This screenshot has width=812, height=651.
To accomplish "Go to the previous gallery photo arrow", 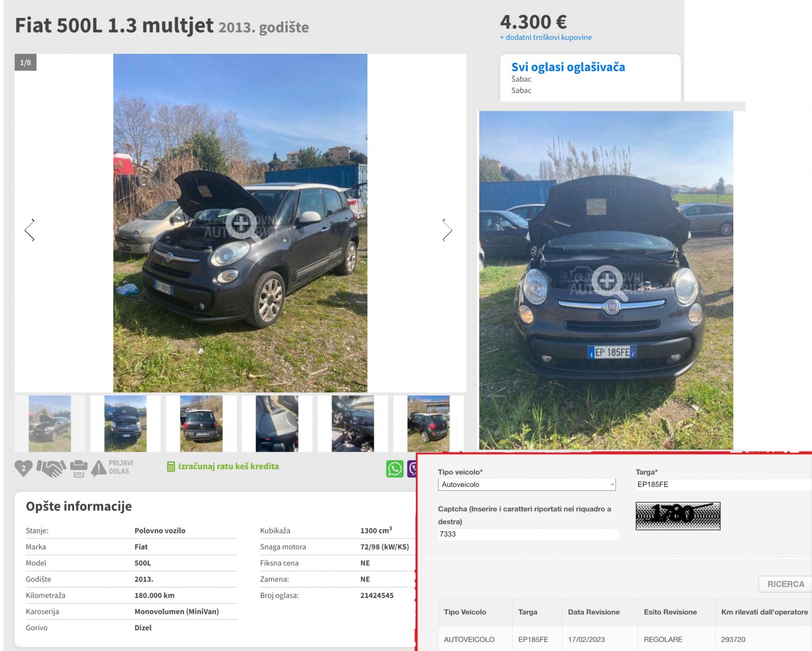I will (x=30, y=230).
